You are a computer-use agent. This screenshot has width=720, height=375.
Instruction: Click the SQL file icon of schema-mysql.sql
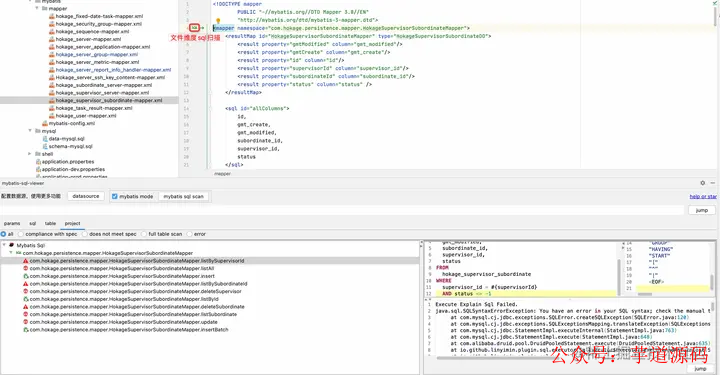coord(45,146)
